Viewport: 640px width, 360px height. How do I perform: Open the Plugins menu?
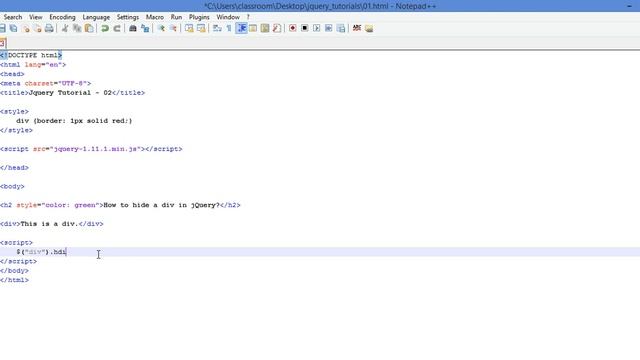(199, 17)
